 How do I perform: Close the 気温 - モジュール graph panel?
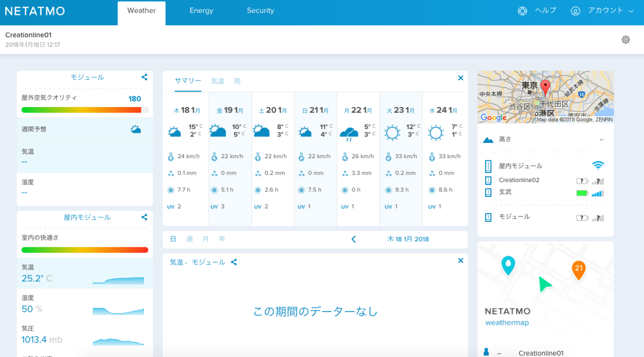point(460,260)
